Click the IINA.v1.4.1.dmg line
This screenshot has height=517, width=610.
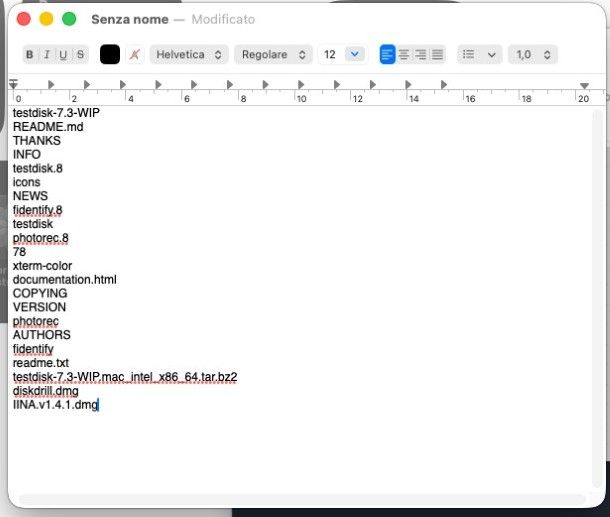click(x=56, y=405)
